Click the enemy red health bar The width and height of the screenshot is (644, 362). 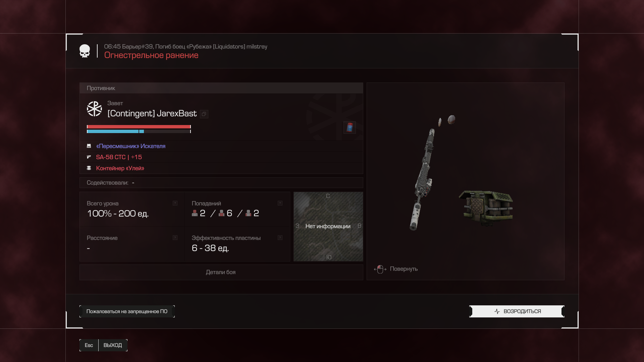(x=139, y=127)
